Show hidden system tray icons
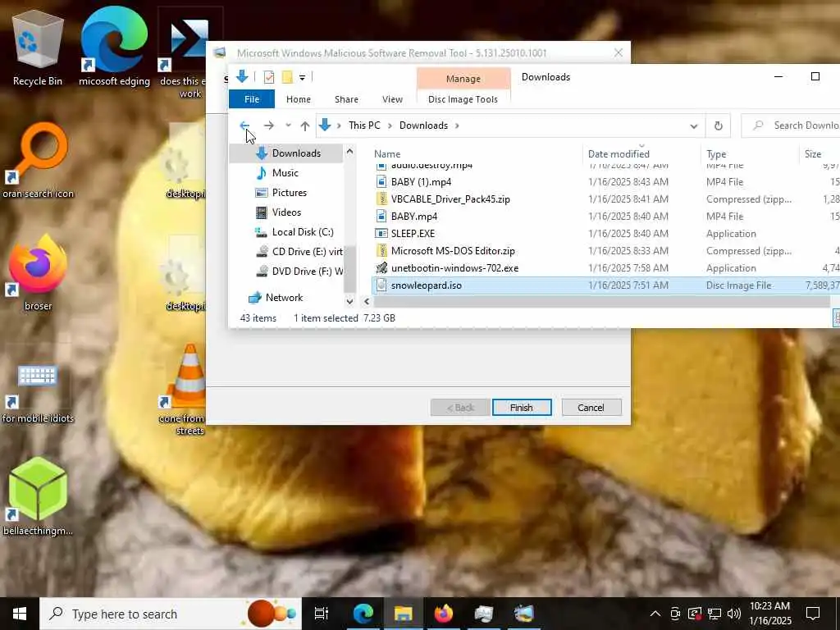The image size is (840, 630). [655, 614]
